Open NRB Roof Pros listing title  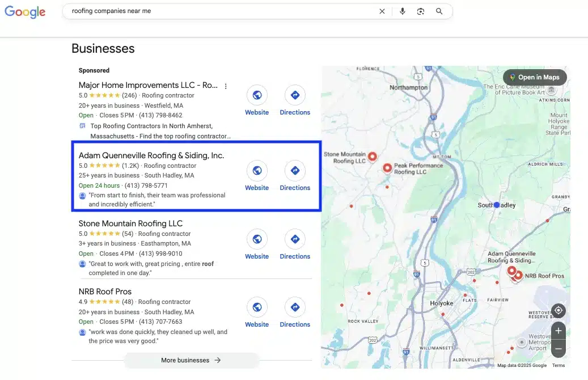pyautogui.click(x=105, y=292)
